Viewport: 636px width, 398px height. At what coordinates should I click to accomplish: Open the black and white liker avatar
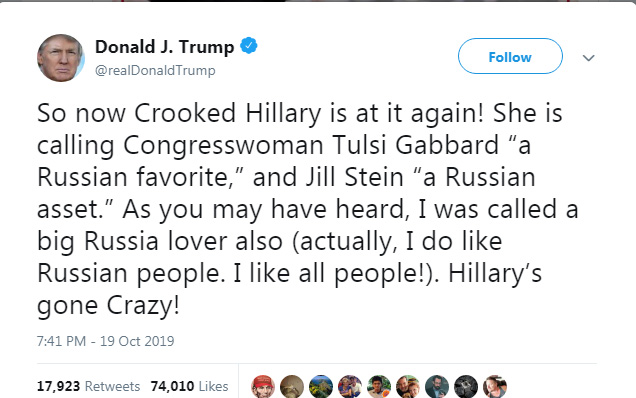(x=466, y=387)
